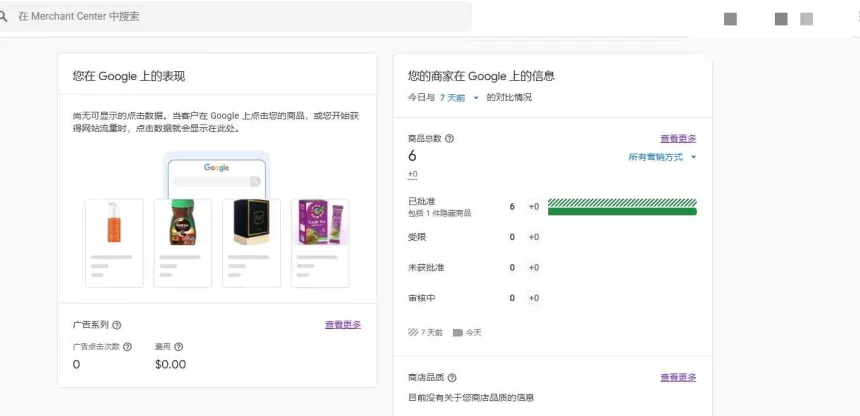860x416 pixels.
Task: Open the 7 天前 comparison period dropdown
Action: point(460,97)
